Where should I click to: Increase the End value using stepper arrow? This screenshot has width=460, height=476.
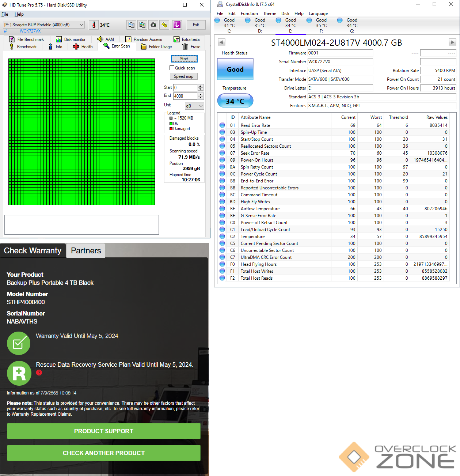[x=200, y=94]
